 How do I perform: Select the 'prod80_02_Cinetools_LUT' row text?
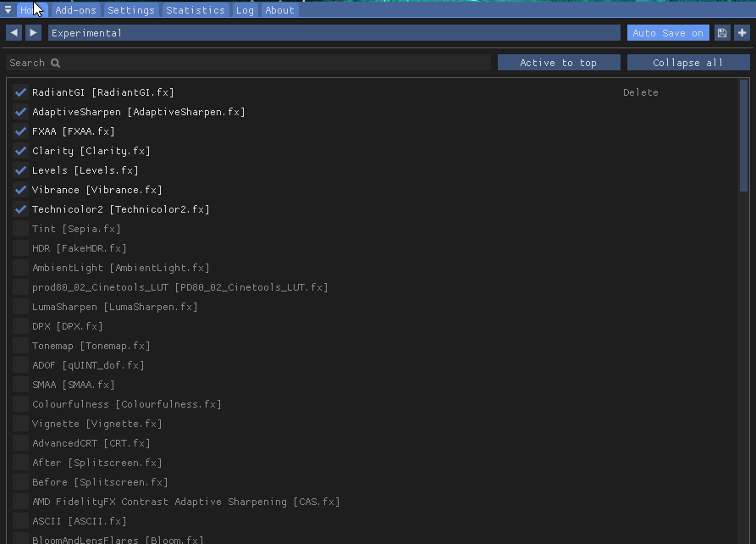pyautogui.click(x=100, y=287)
